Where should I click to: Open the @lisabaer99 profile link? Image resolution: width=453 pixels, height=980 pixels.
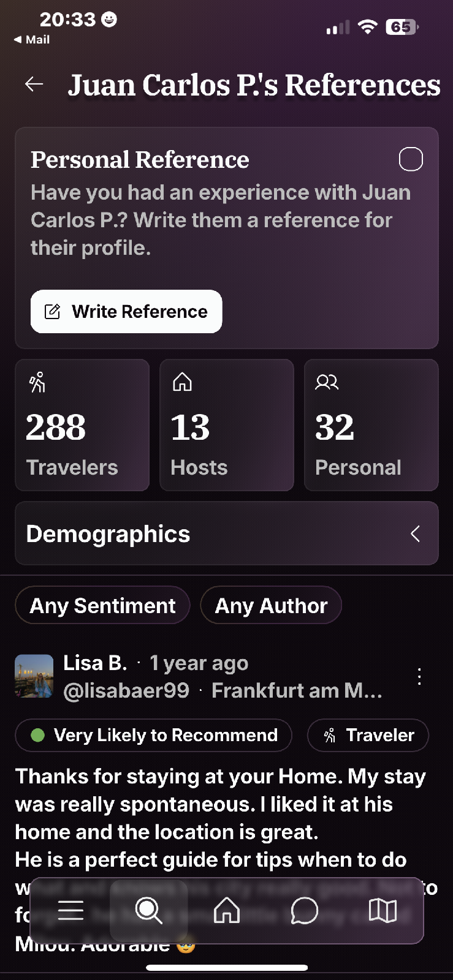coord(126,691)
